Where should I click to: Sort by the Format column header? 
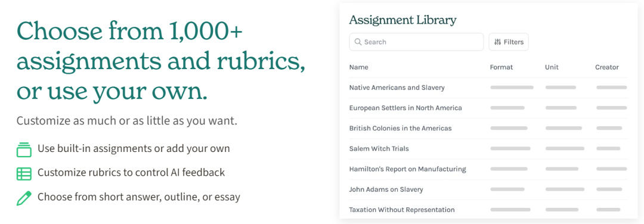click(501, 67)
